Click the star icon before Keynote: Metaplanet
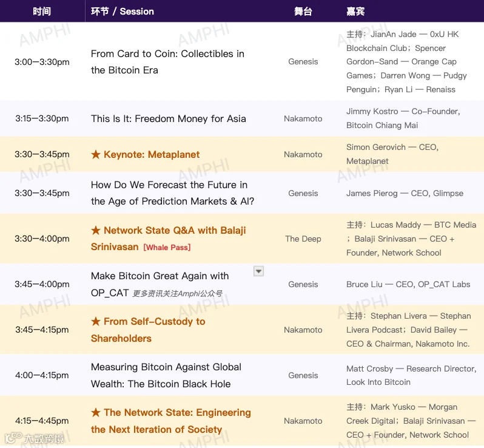 click(96, 154)
